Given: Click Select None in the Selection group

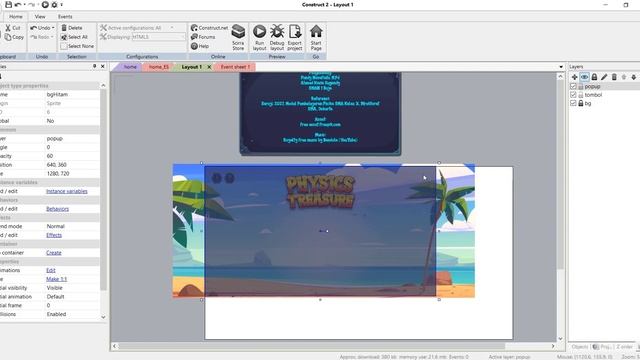Looking at the screenshot, I should tap(77, 46).
